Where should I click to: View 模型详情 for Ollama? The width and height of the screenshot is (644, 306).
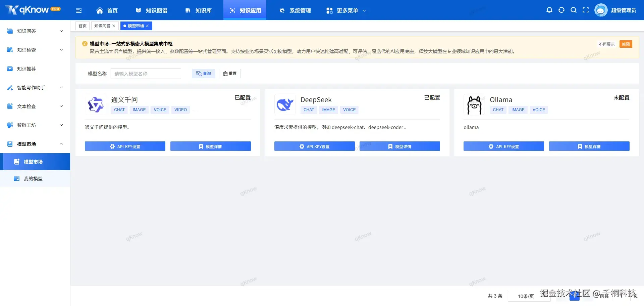pos(589,146)
